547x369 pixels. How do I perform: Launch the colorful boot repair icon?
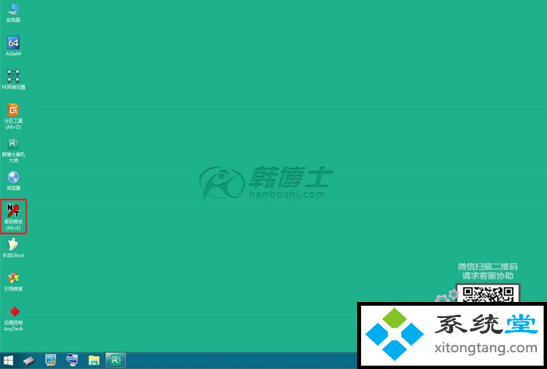click(13, 281)
